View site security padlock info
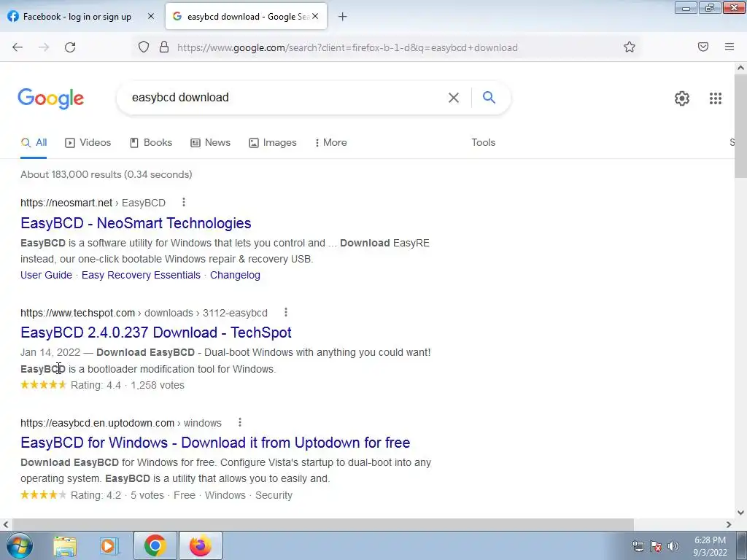This screenshot has height=560, width=747. [x=164, y=47]
